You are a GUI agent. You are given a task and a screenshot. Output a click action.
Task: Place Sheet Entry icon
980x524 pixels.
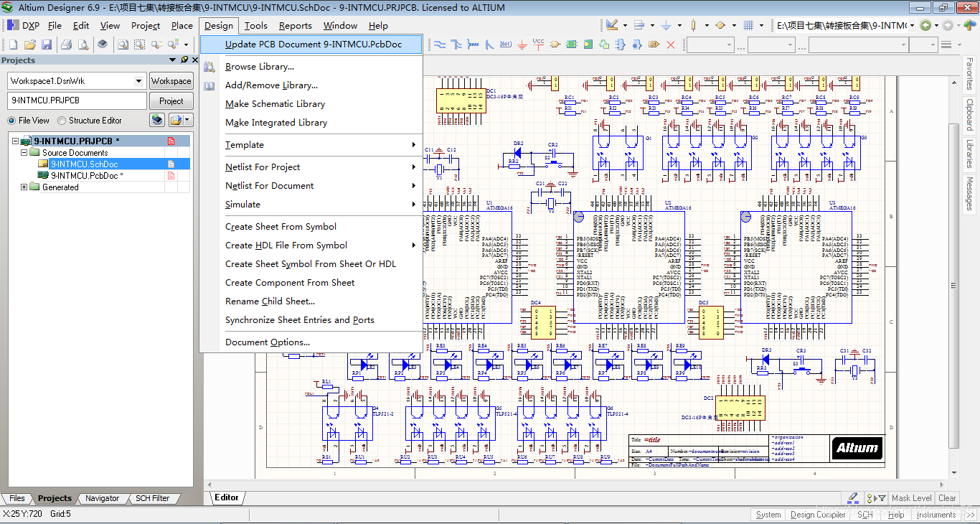point(588,45)
